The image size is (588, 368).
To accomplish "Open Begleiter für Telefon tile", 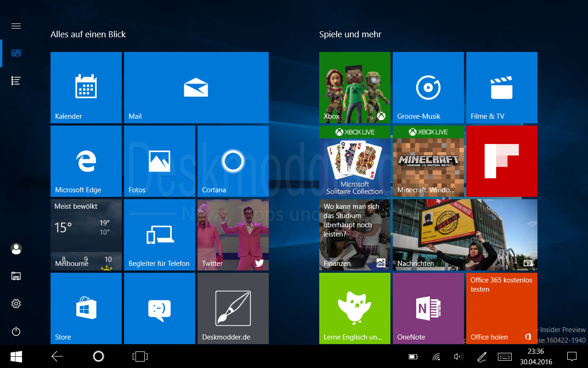I will (x=159, y=235).
